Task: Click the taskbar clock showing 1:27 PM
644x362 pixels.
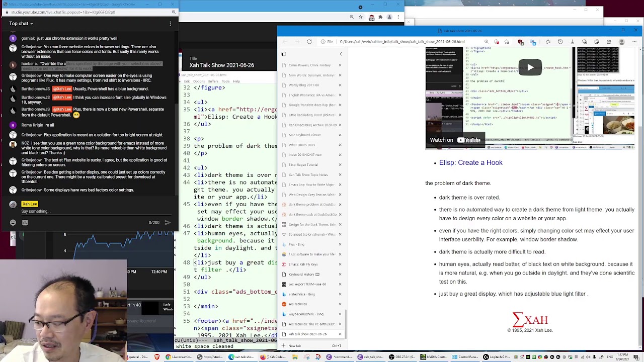Action: [x=622, y=357]
